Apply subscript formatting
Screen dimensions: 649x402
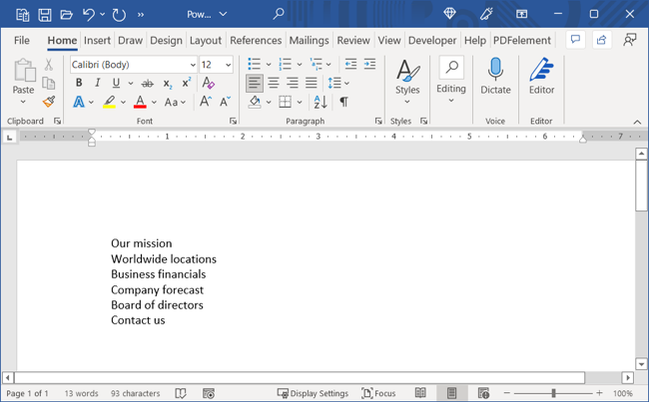pos(167,84)
